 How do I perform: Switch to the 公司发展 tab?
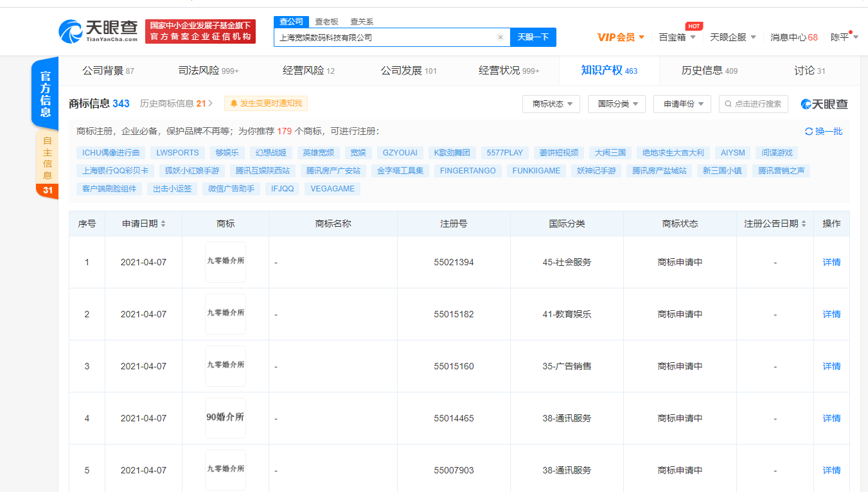click(409, 71)
